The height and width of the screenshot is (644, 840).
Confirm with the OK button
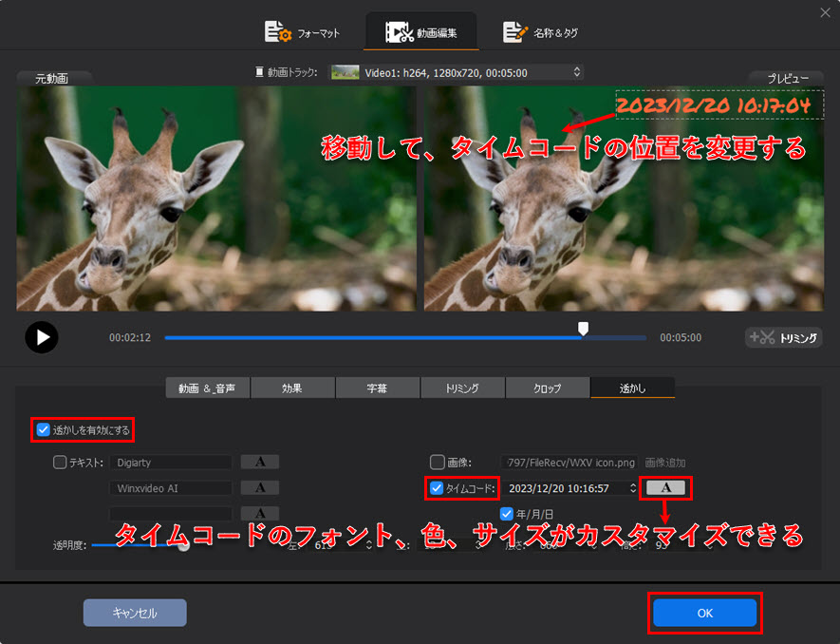click(x=704, y=613)
